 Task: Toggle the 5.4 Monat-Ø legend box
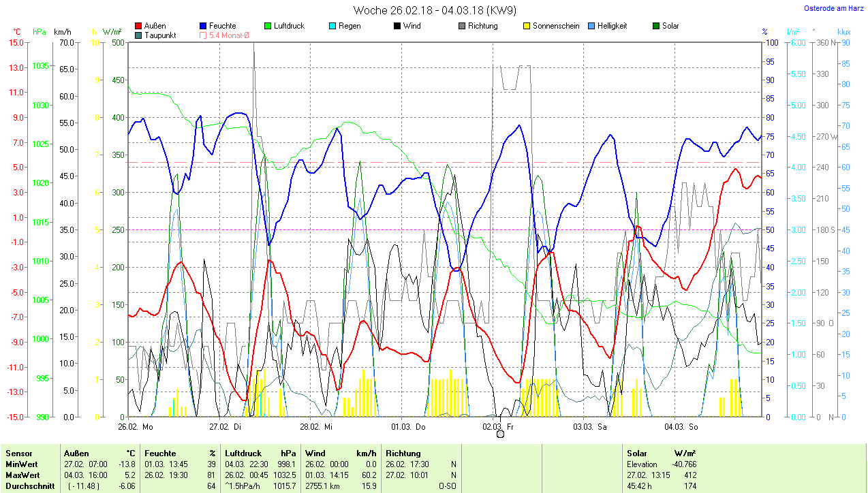(204, 35)
